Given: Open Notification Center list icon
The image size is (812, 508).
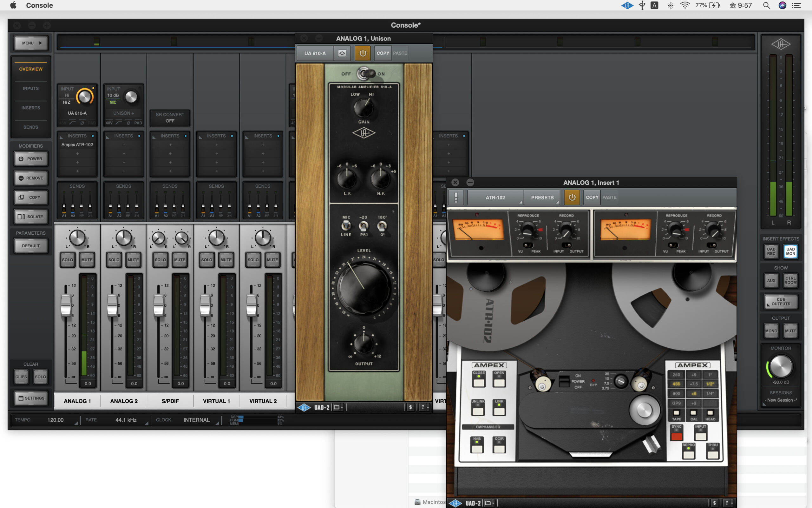Looking at the screenshot, I should [796, 5].
